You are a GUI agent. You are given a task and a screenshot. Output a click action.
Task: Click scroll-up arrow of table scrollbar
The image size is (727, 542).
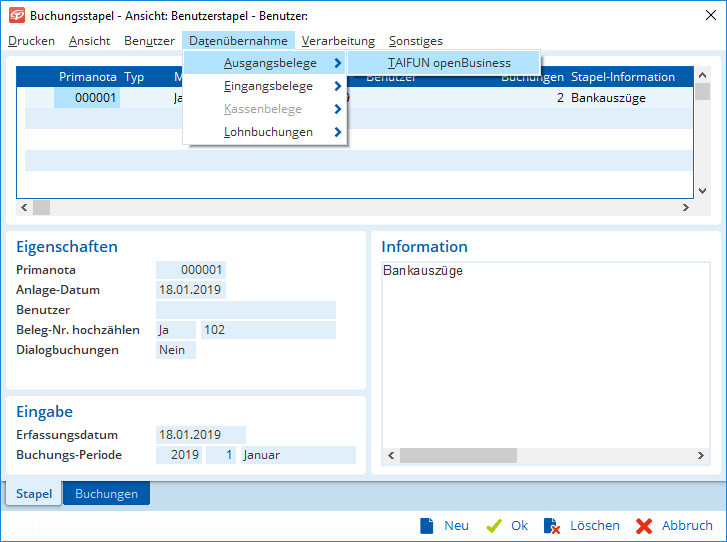point(702,75)
